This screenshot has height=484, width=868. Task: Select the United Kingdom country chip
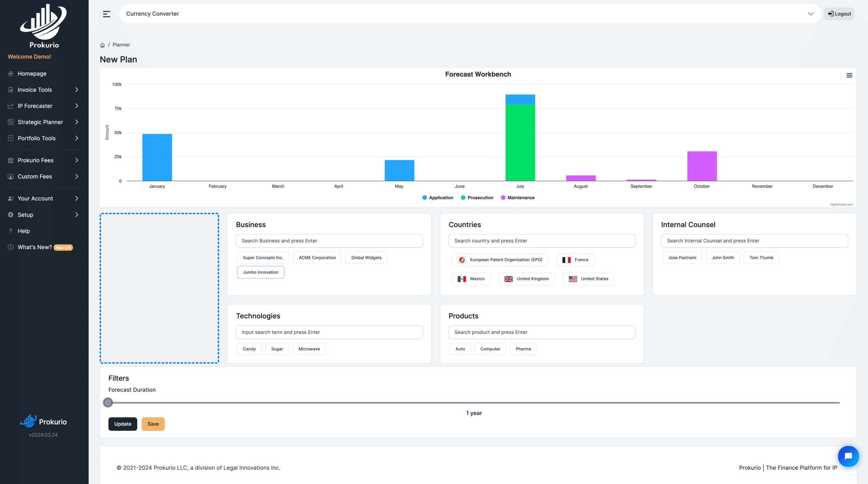(x=526, y=279)
